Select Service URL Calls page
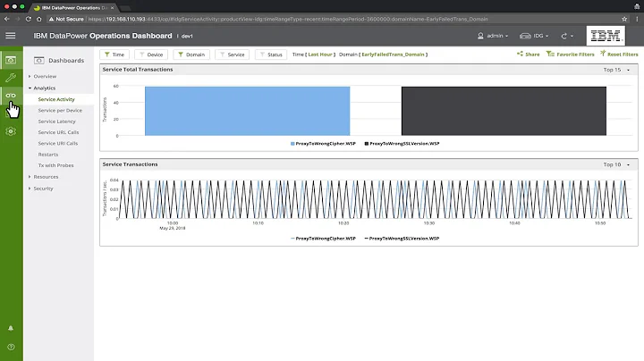This screenshot has width=644, height=361. [x=58, y=132]
